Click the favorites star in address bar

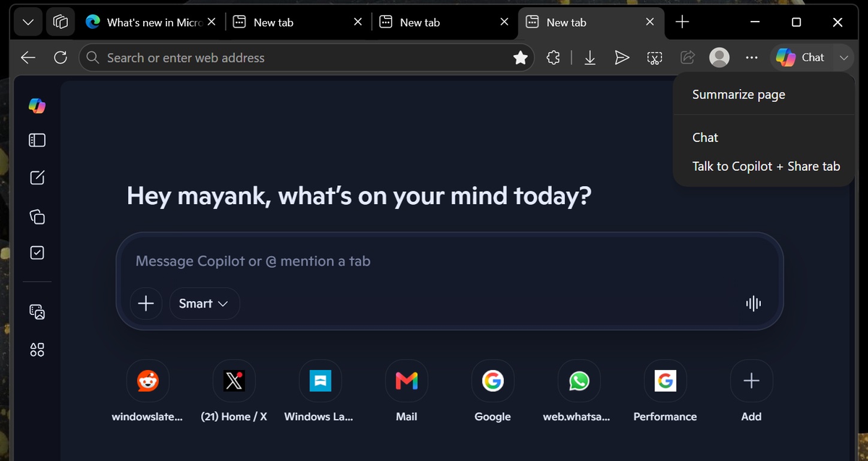tap(520, 58)
